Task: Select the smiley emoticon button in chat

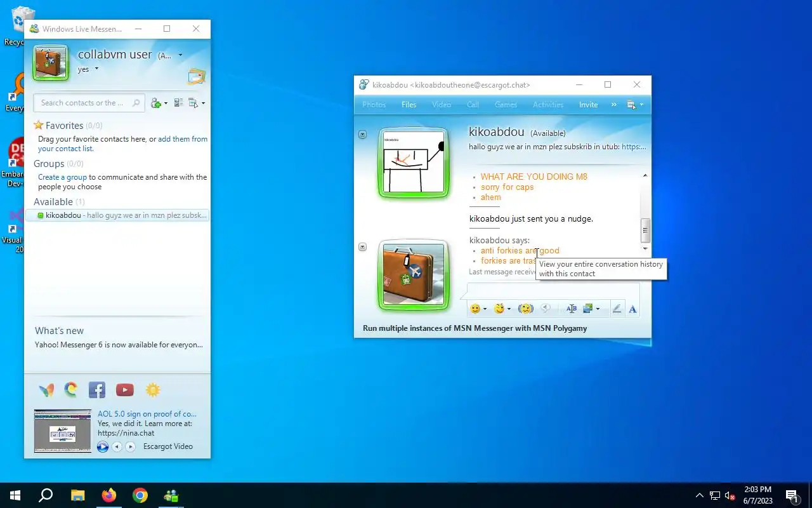Action: click(475, 309)
